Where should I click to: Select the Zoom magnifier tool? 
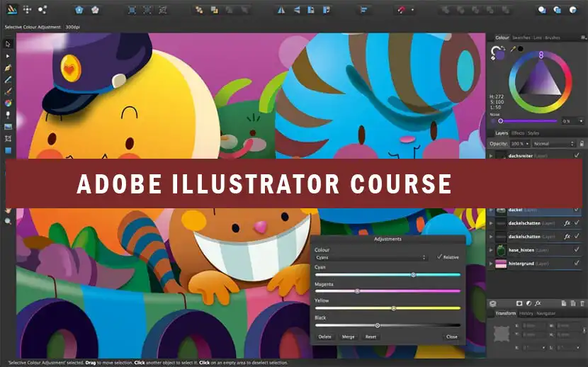coord(8,222)
